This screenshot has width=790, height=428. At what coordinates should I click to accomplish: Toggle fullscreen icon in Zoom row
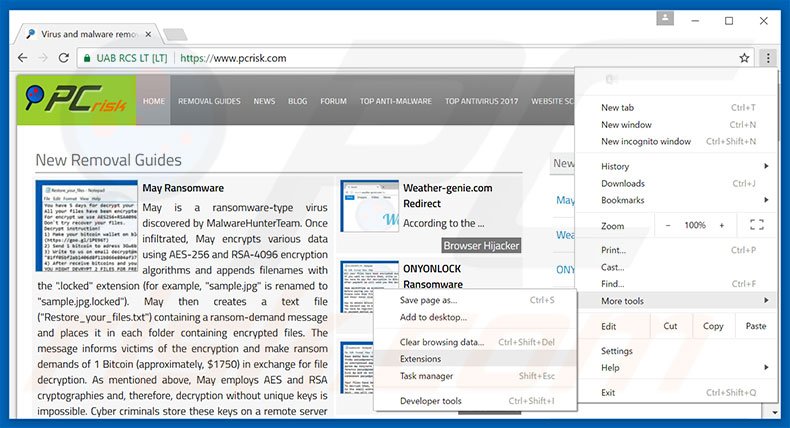[757, 225]
